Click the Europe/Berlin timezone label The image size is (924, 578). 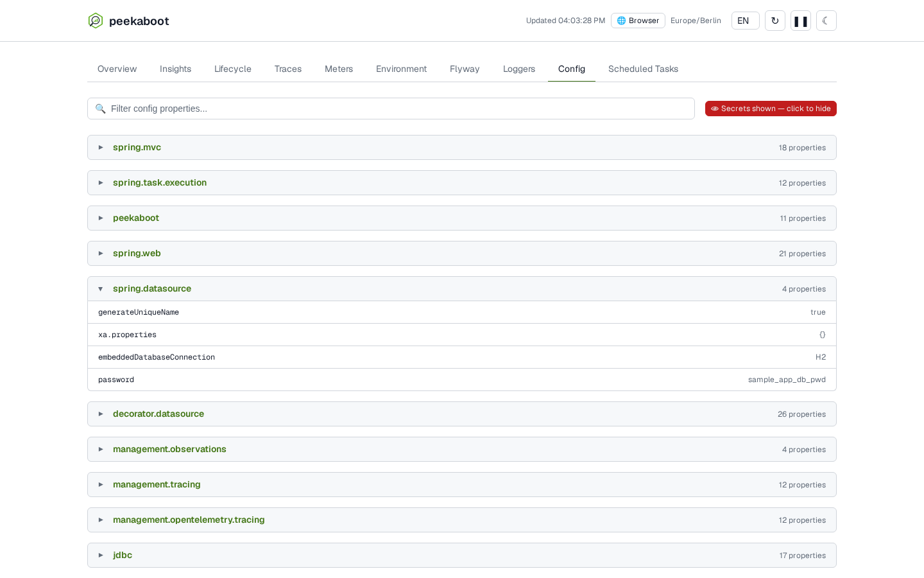click(x=696, y=21)
